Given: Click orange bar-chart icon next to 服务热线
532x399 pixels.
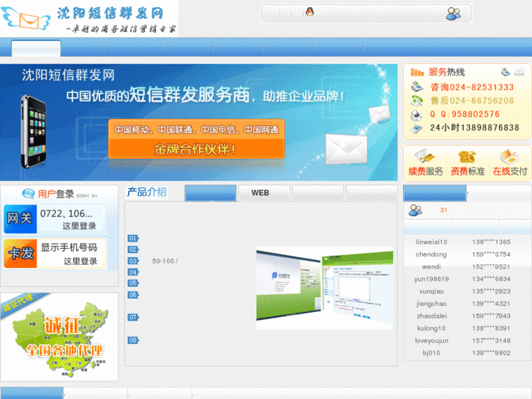Looking at the screenshot, I should pyautogui.click(x=417, y=72).
